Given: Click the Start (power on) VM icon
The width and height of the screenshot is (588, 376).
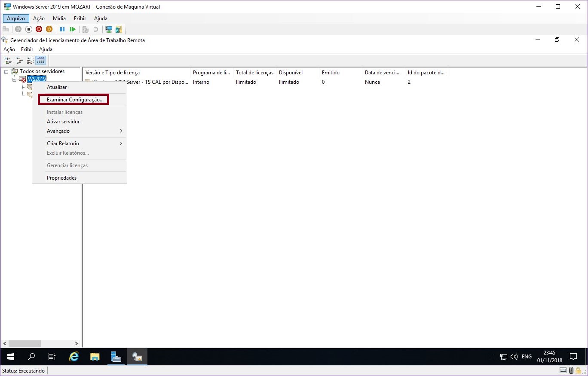Looking at the screenshot, I should click(x=18, y=29).
